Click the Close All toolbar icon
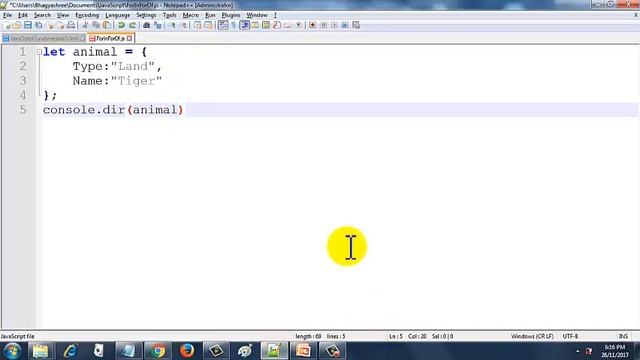The width and height of the screenshot is (640, 360). tap(60, 25)
